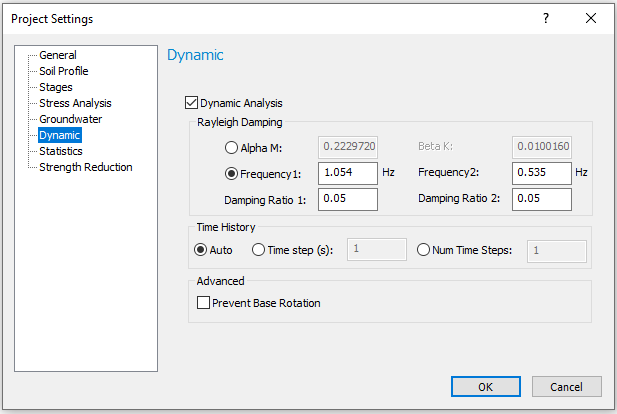
Task: Click the Project Settings title text
Action: [x=52, y=19]
